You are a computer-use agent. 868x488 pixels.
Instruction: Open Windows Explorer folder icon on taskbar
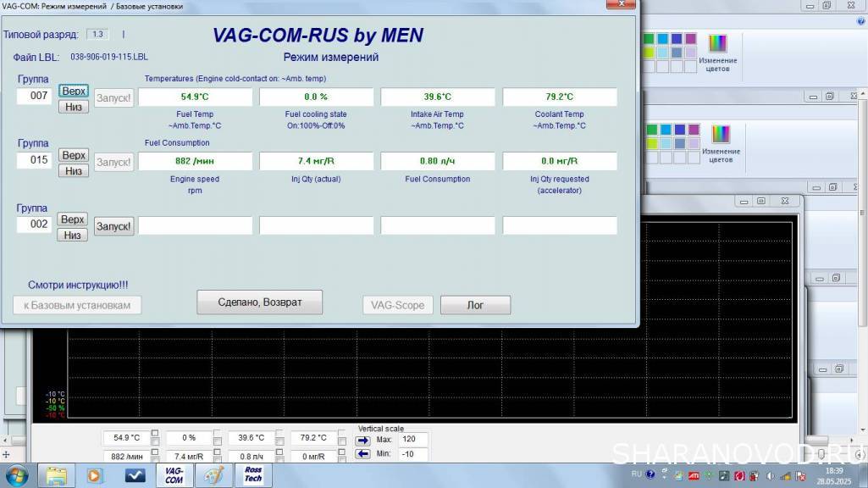click(x=57, y=475)
